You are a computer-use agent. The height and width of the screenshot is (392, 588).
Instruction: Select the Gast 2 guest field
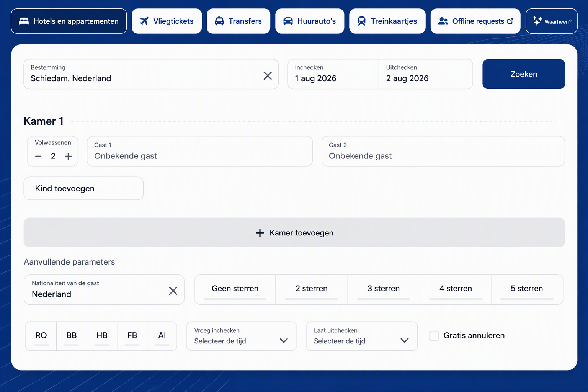click(x=443, y=151)
